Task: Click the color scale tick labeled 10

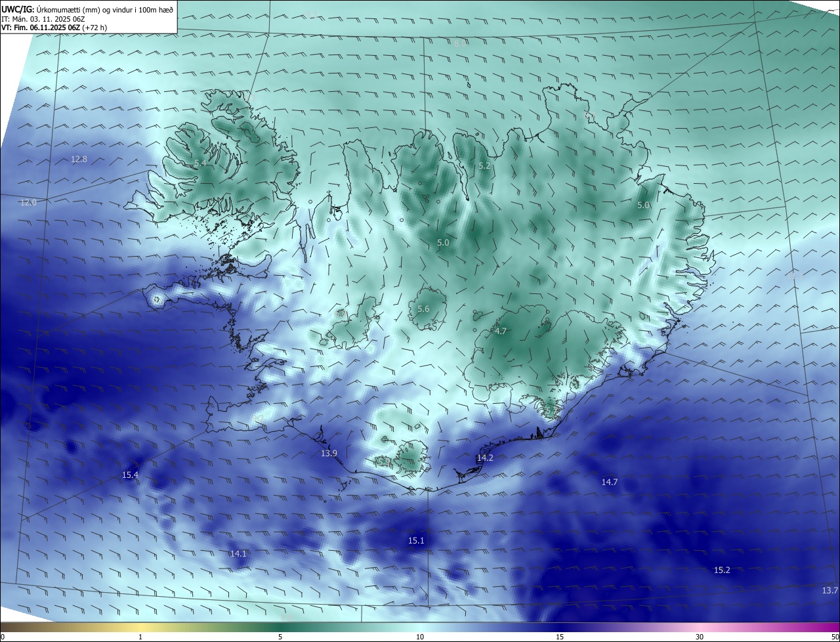Action: coord(420,637)
